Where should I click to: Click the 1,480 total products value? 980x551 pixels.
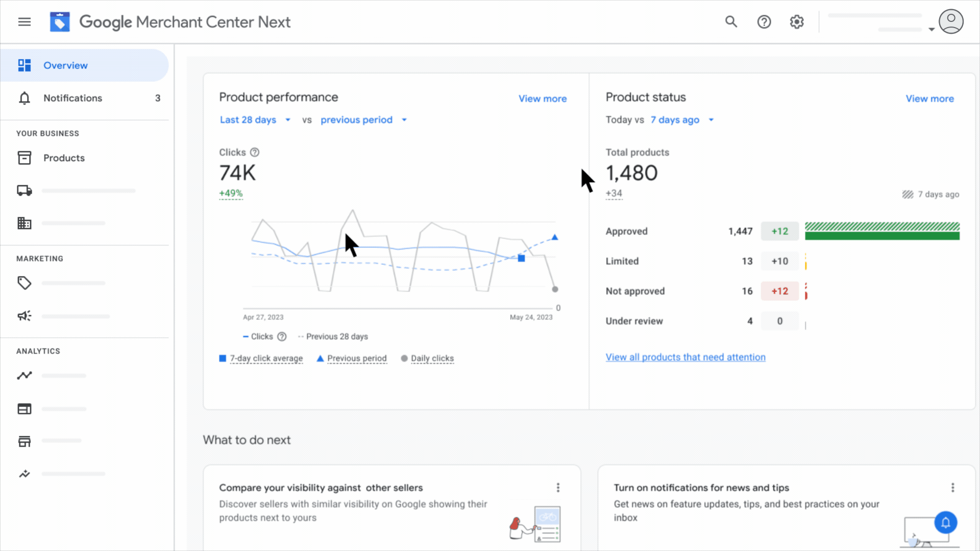(631, 173)
